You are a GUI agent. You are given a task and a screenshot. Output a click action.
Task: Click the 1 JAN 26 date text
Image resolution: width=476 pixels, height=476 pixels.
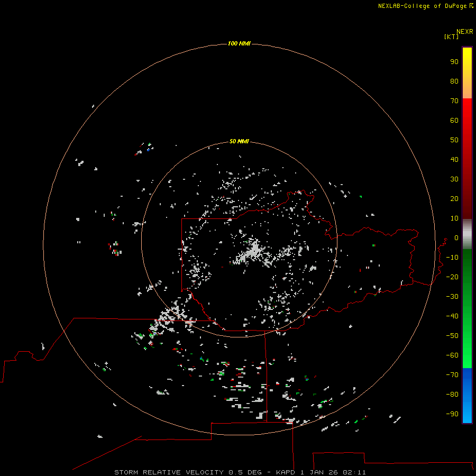tap(319, 472)
